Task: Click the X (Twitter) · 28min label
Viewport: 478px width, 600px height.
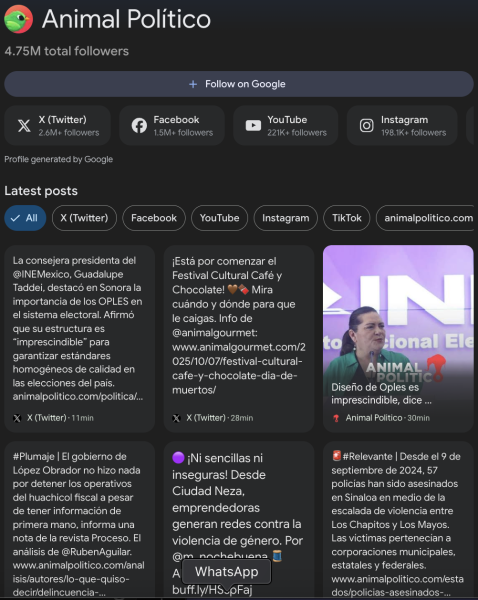Action: coord(220,418)
